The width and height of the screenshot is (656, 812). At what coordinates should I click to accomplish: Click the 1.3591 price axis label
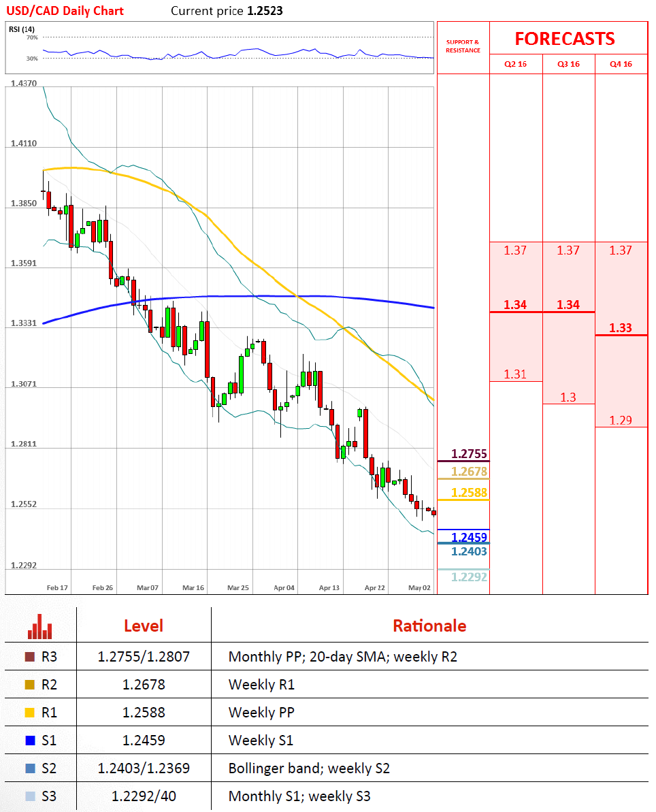point(24,263)
